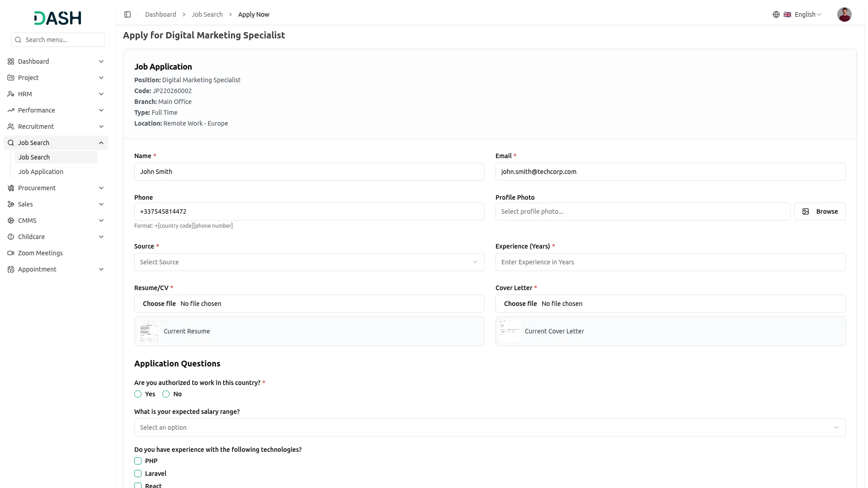The image size is (868, 488).
Task: Click the Procurement basket icon
Action: (11, 188)
